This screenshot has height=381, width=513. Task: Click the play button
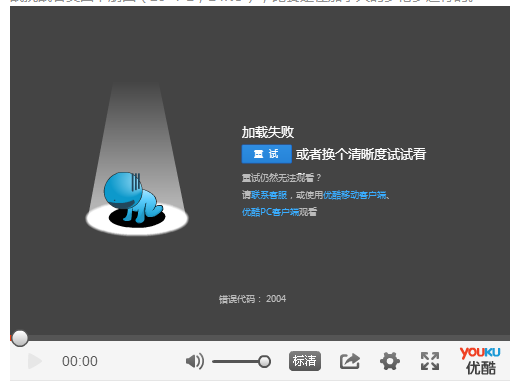click(x=35, y=361)
